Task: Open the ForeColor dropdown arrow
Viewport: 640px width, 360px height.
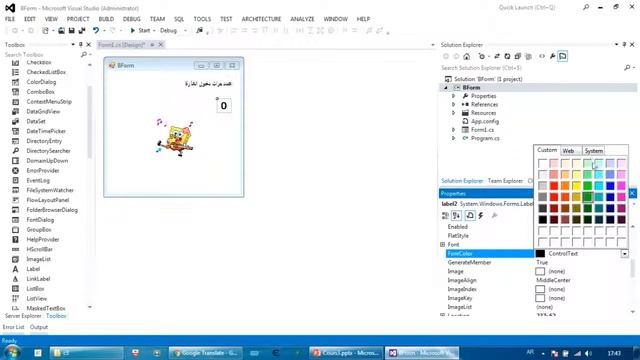Action: click(x=624, y=254)
